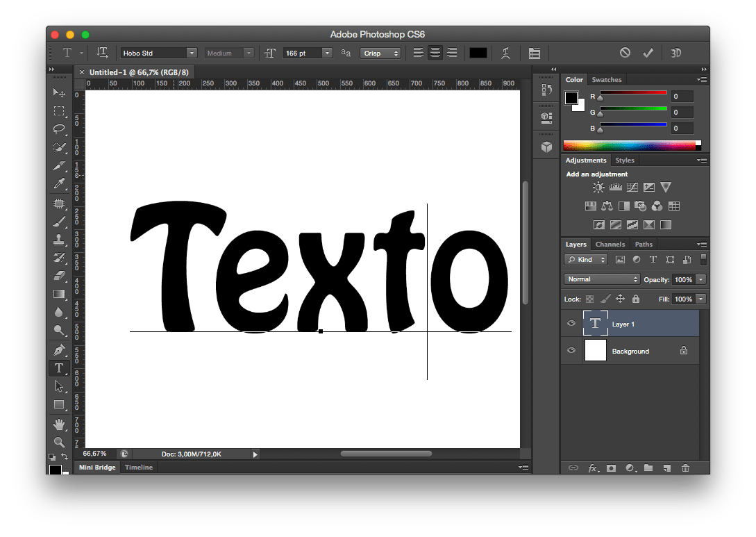Open the Kind layer filter dropdown
The width and height of the screenshot is (756, 537).
[586, 260]
